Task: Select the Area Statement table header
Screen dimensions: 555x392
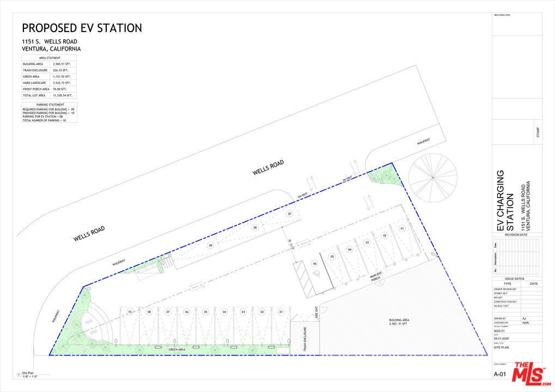Action: [x=49, y=58]
